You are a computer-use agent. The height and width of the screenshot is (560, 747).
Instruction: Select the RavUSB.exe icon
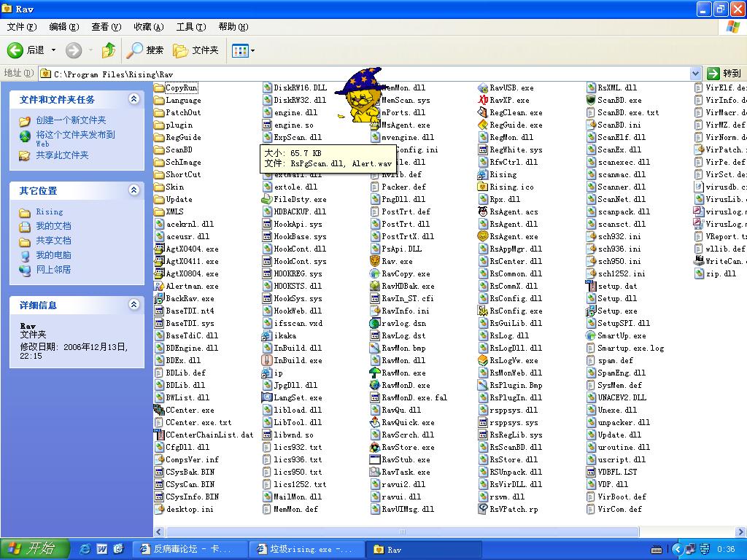[483, 87]
